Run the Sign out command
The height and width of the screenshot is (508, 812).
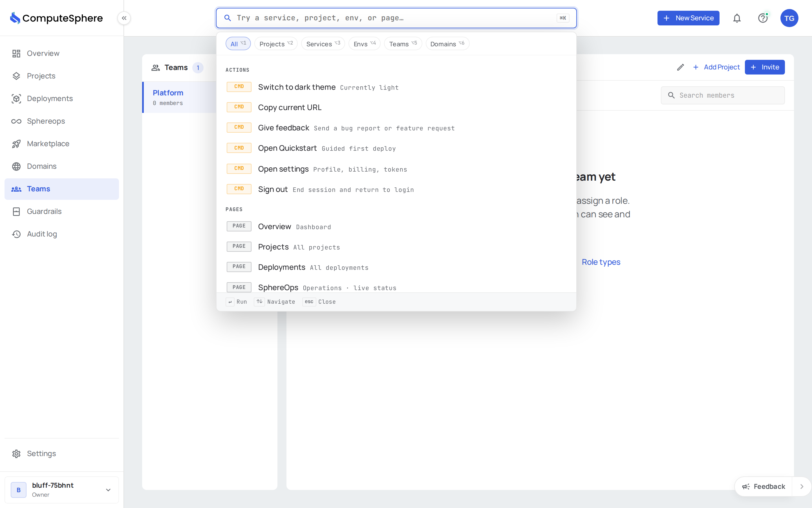pyautogui.click(x=396, y=189)
